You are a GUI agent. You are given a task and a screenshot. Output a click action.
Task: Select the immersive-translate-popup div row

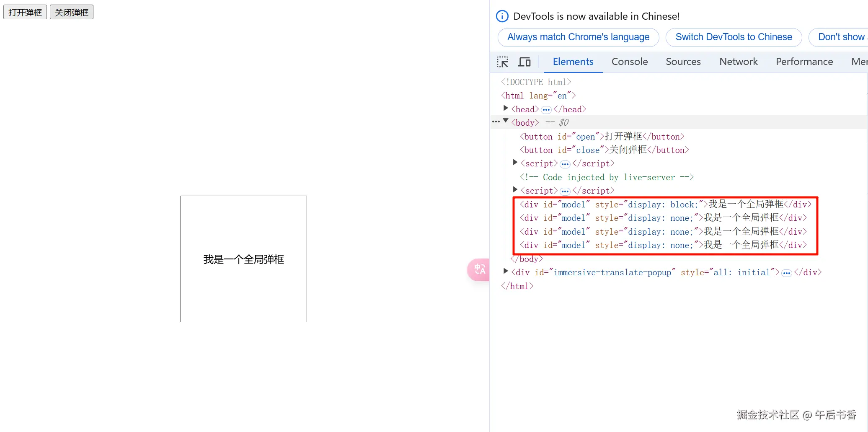(666, 272)
